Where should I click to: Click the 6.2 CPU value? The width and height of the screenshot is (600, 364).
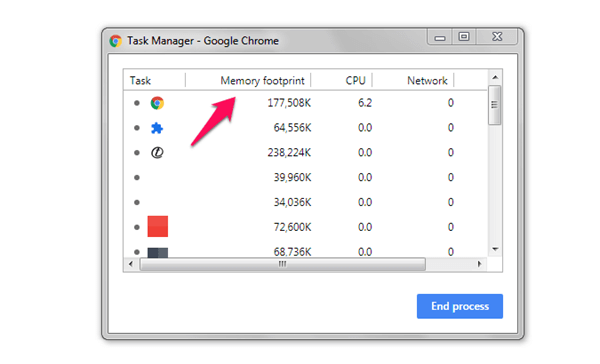pos(365,103)
